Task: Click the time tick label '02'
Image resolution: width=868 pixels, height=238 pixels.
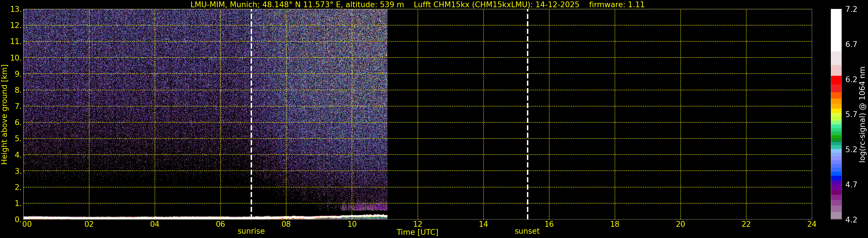Action: point(89,224)
